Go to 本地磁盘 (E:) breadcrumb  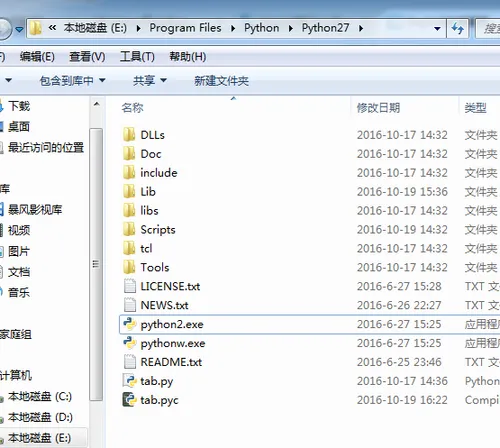click(95, 28)
